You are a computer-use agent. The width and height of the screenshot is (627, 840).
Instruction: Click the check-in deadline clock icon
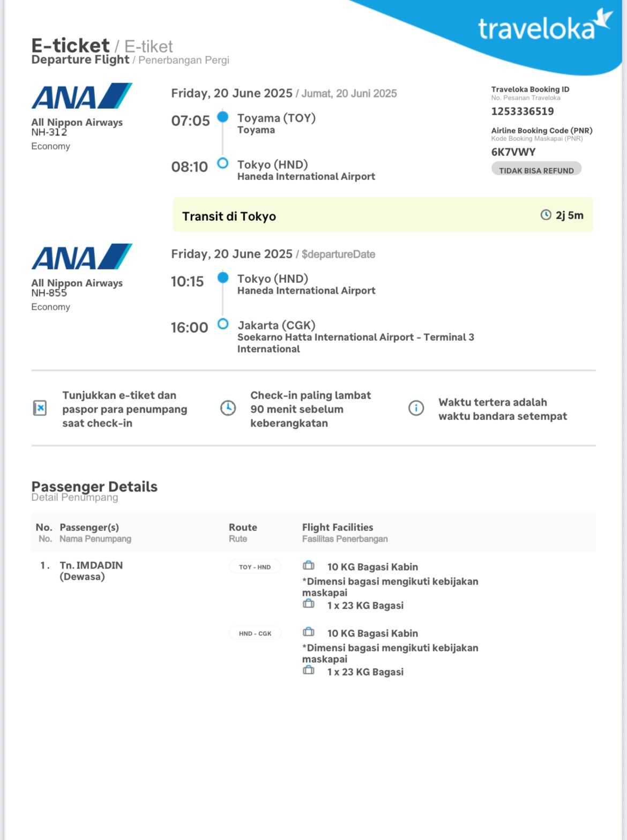[228, 408]
